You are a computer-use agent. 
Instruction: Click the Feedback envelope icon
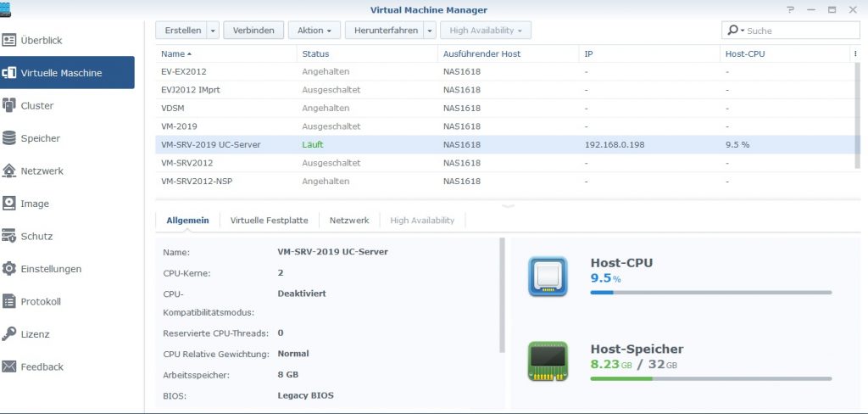point(8,366)
